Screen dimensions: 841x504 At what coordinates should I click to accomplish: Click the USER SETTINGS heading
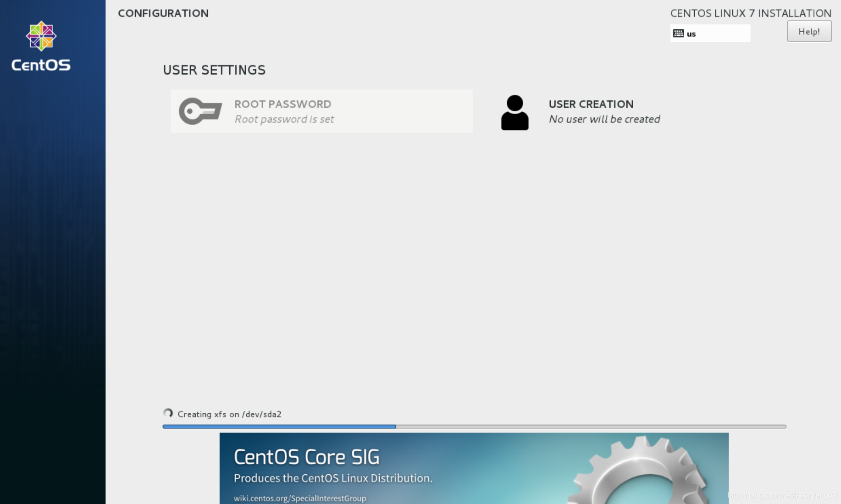214,70
